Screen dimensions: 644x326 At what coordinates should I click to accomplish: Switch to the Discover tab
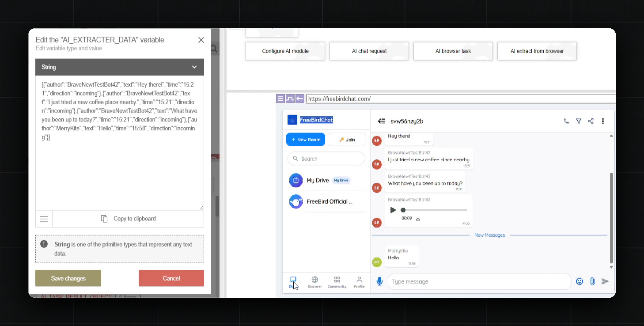[315, 282]
